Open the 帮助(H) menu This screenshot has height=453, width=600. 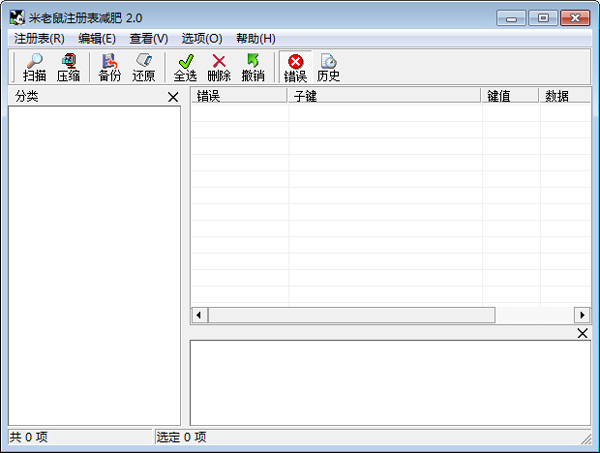(256, 39)
